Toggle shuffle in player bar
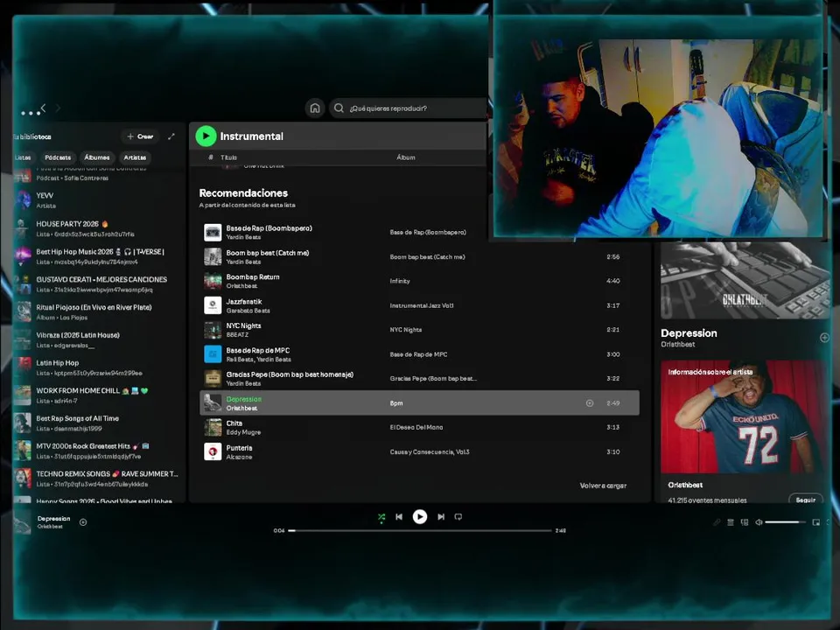This screenshot has height=630, width=840. 381,517
